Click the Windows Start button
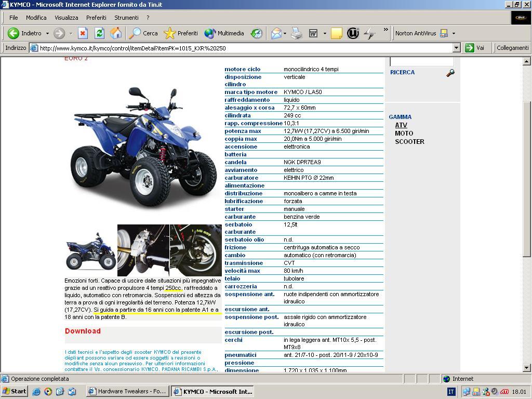 tap(14, 391)
